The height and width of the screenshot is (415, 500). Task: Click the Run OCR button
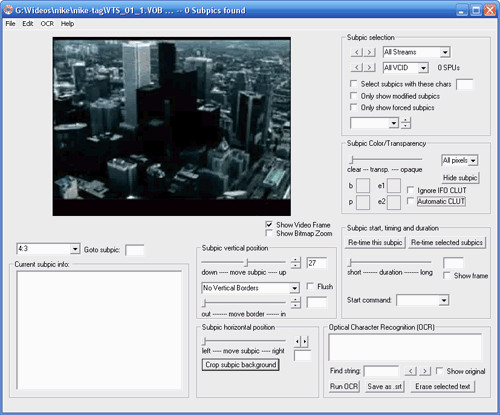point(344,387)
